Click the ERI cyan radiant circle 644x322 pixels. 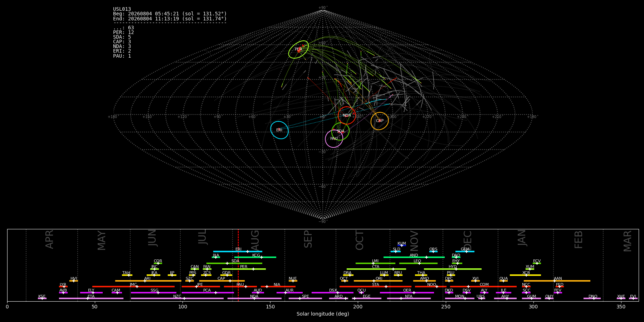pyautogui.click(x=279, y=130)
